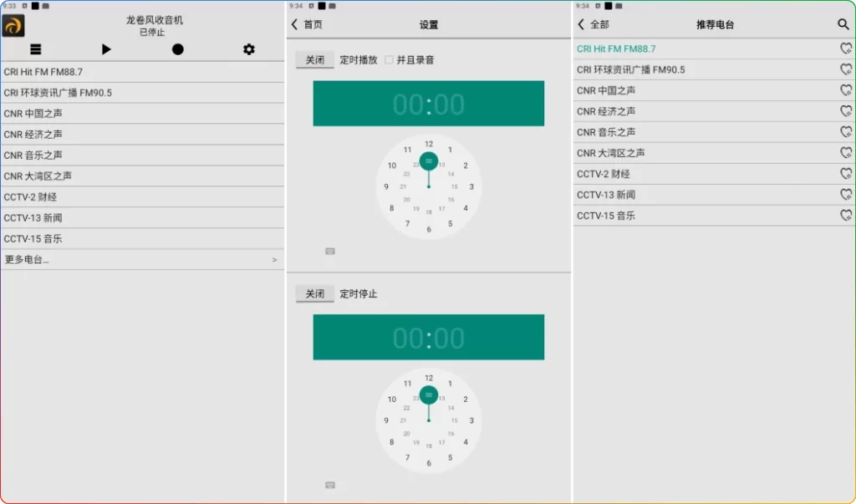Pick hour 2 on 定时停止 clock
Viewport: 856px width, 504px height.
[x=466, y=400]
